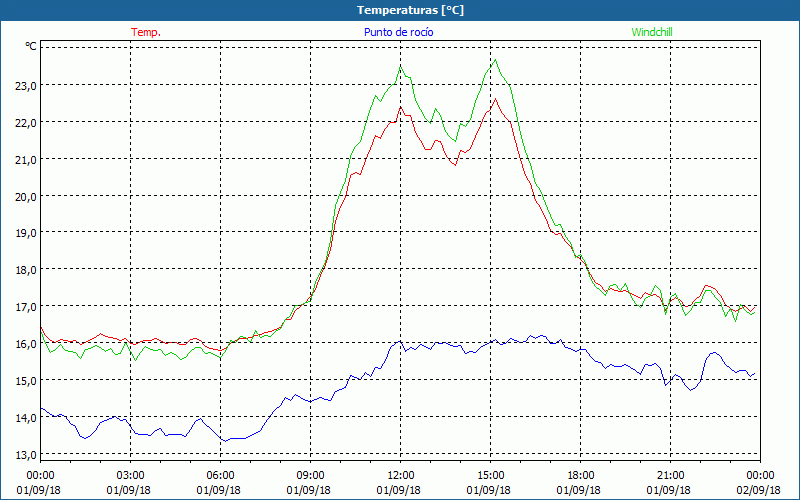Click the 15,0 y-axis value
This screenshot has height=500, width=800.
coord(26,381)
